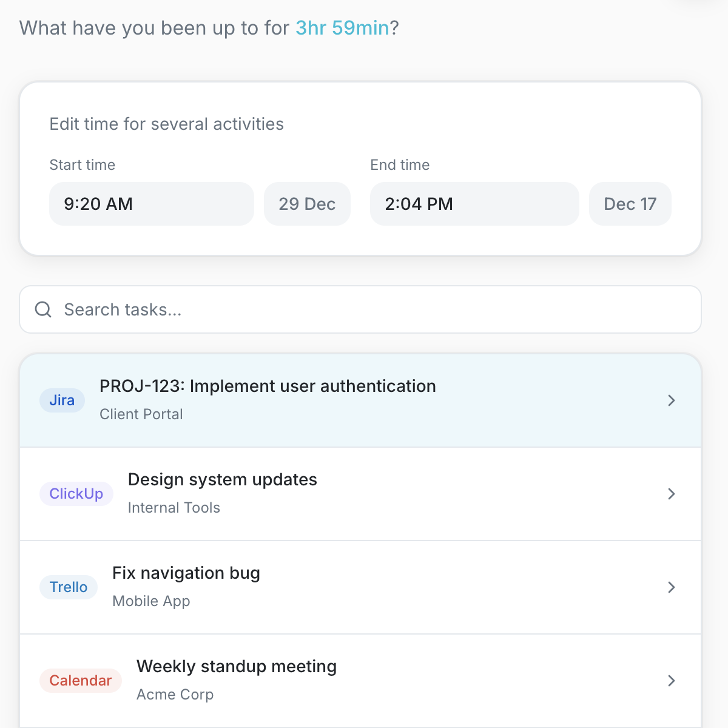Screen dimensions: 728x728
Task: Click the 9:20 AM start time field
Action: click(151, 204)
